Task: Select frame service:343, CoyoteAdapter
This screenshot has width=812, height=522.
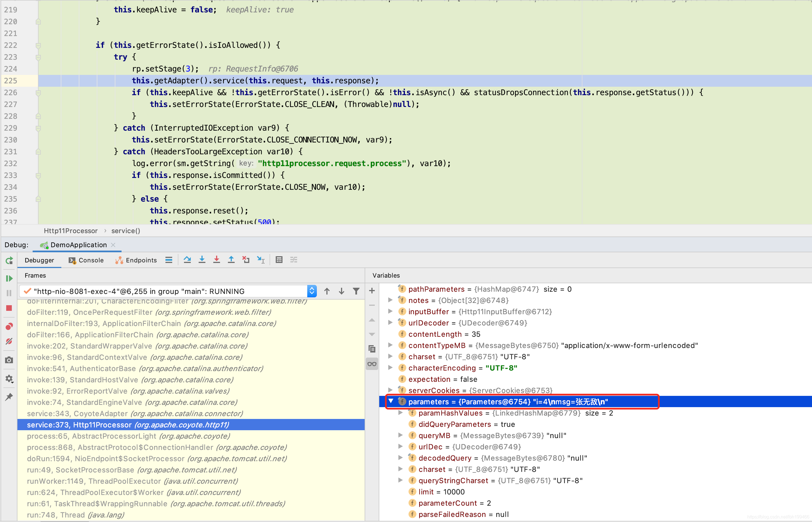Action: [x=191, y=414]
